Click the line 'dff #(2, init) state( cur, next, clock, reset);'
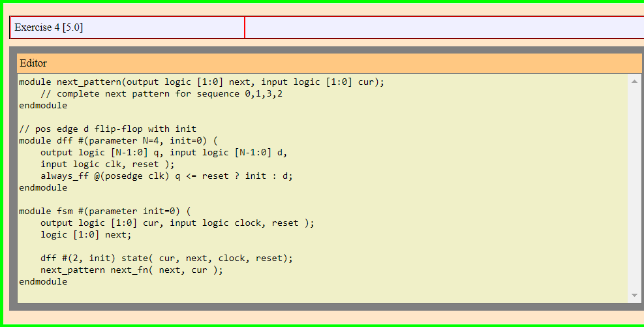This screenshot has height=327, width=644. click(166, 258)
